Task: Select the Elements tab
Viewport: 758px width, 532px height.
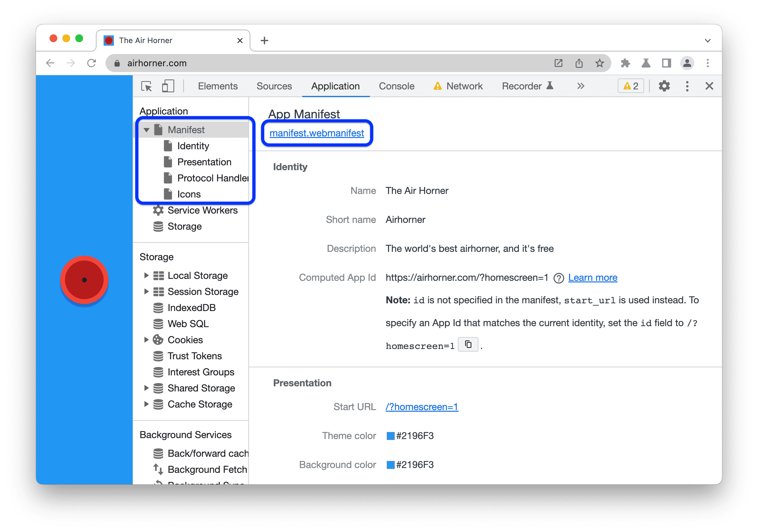Action: coord(218,87)
